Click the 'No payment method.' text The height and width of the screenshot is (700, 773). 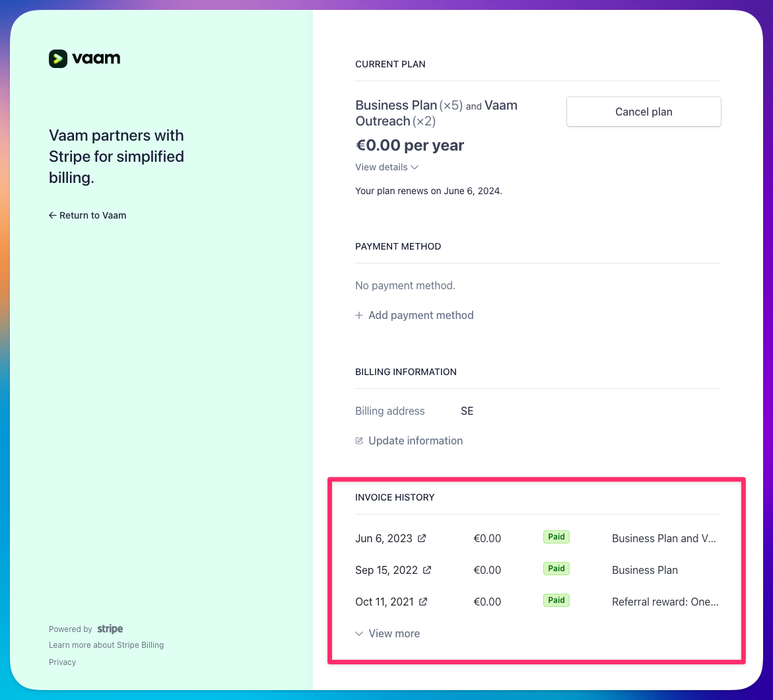coord(405,286)
